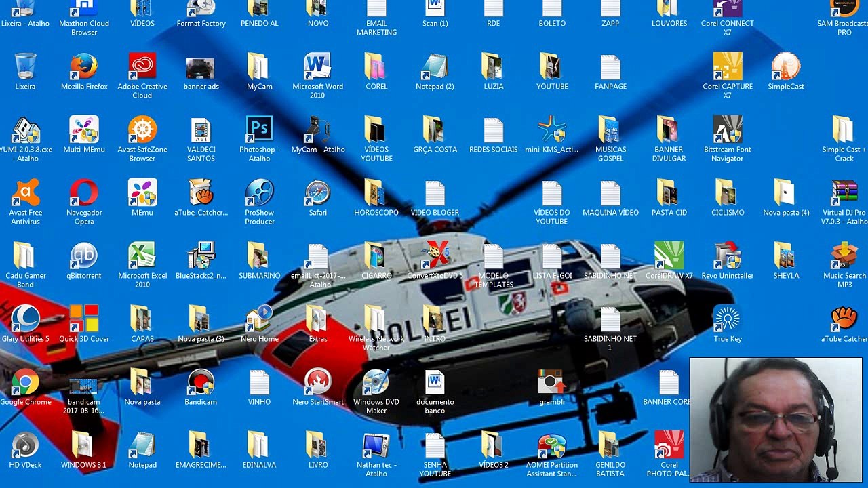Open the FANPAGE file

pyautogui.click(x=610, y=67)
